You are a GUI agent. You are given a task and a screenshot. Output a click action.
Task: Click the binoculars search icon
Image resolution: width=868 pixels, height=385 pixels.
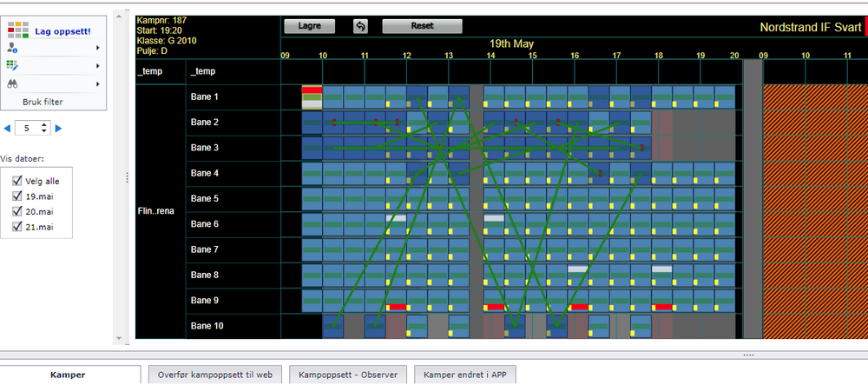pyautogui.click(x=12, y=84)
